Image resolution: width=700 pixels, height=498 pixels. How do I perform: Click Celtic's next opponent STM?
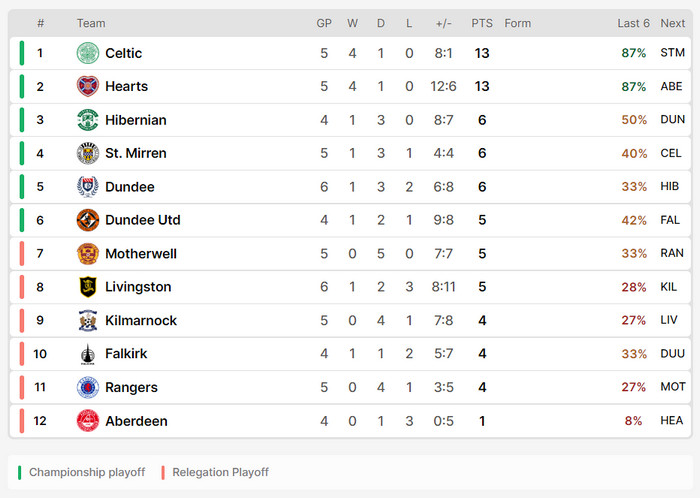673,53
